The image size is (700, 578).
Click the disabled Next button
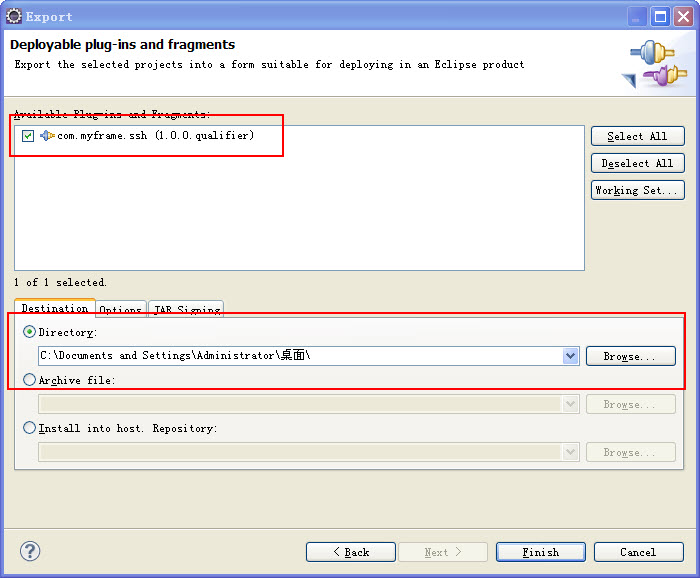(443, 552)
